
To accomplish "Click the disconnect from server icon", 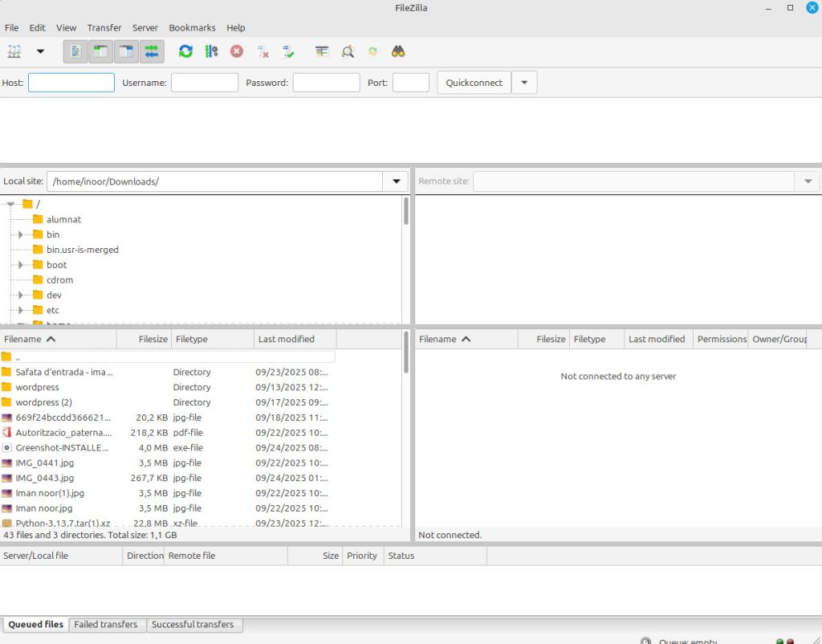I will tap(262, 51).
